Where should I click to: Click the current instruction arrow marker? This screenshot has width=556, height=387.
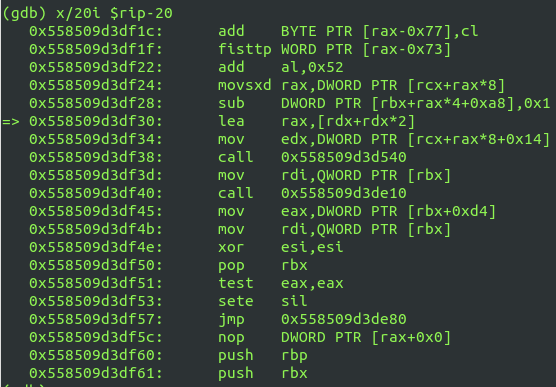pos(11,121)
